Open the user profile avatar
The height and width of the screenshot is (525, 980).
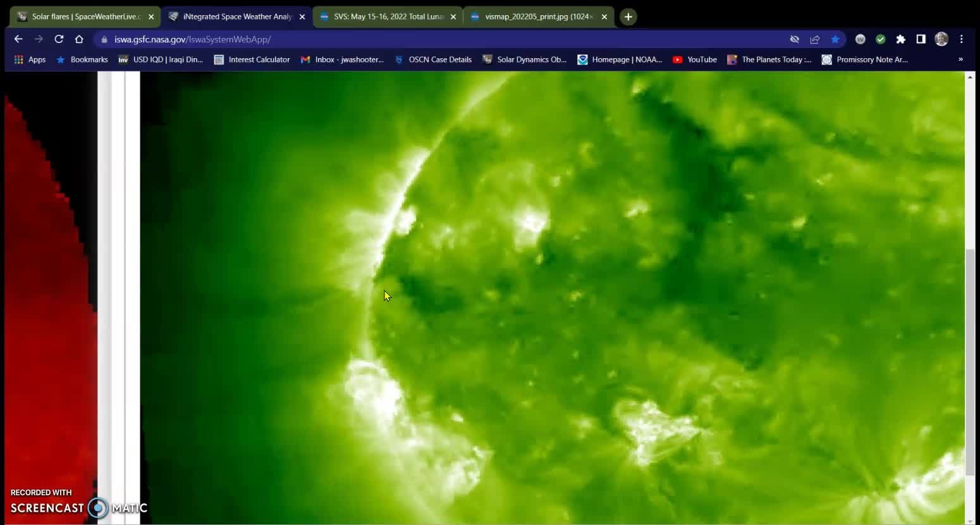coord(941,39)
